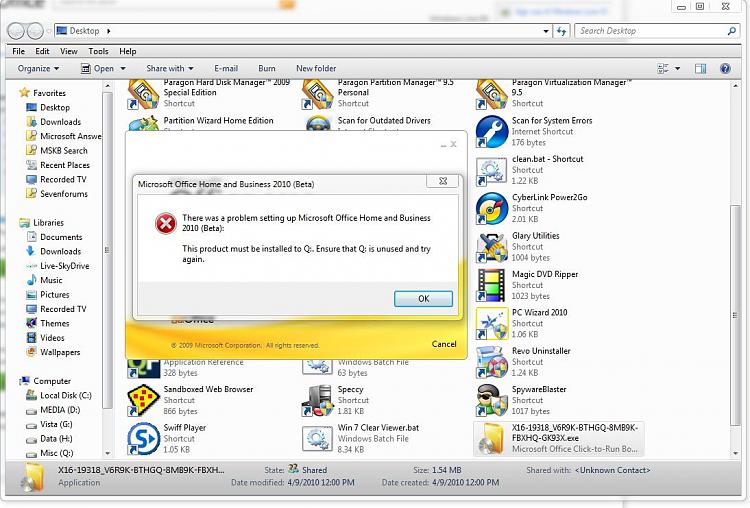Open the Edit menu
The width and height of the screenshot is (750, 508).
[x=42, y=51]
